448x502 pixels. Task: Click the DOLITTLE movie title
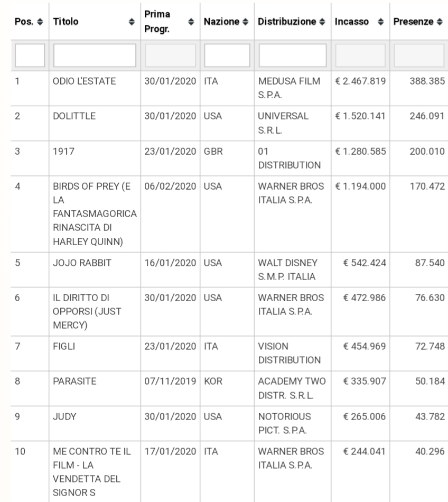click(74, 117)
